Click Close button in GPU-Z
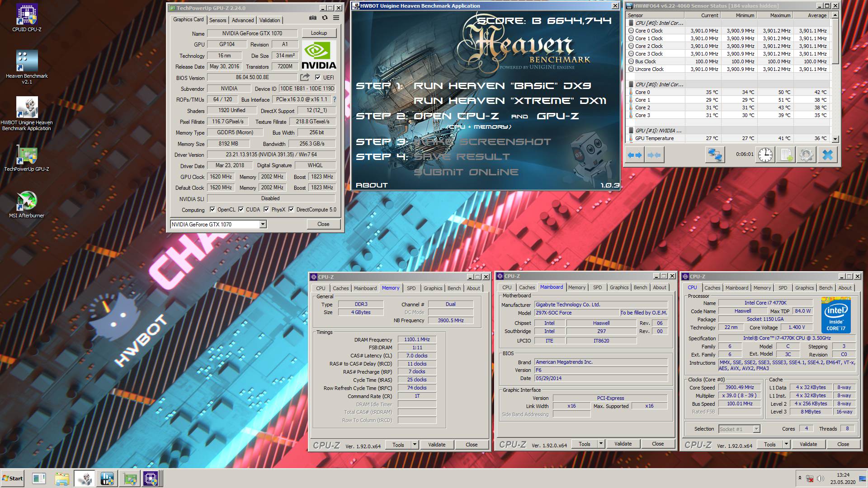The width and height of the screenshot is (868, 488). (323, 224)
